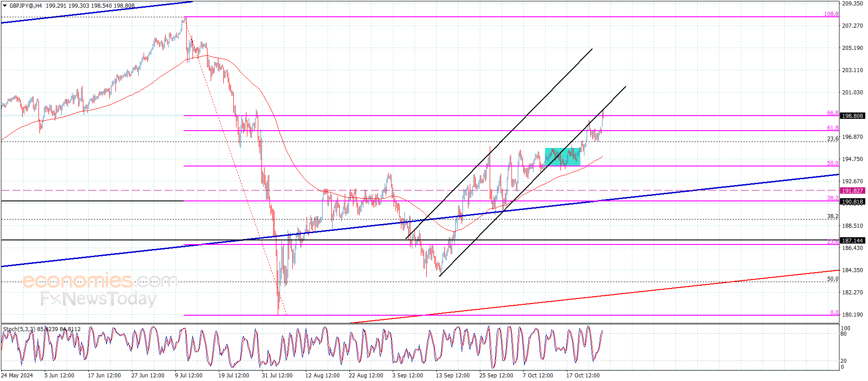This screenshot has height=381, width=868.
Task: Click the magenta 100.0 Fibonacci level label
Action: tap(831, 14)
